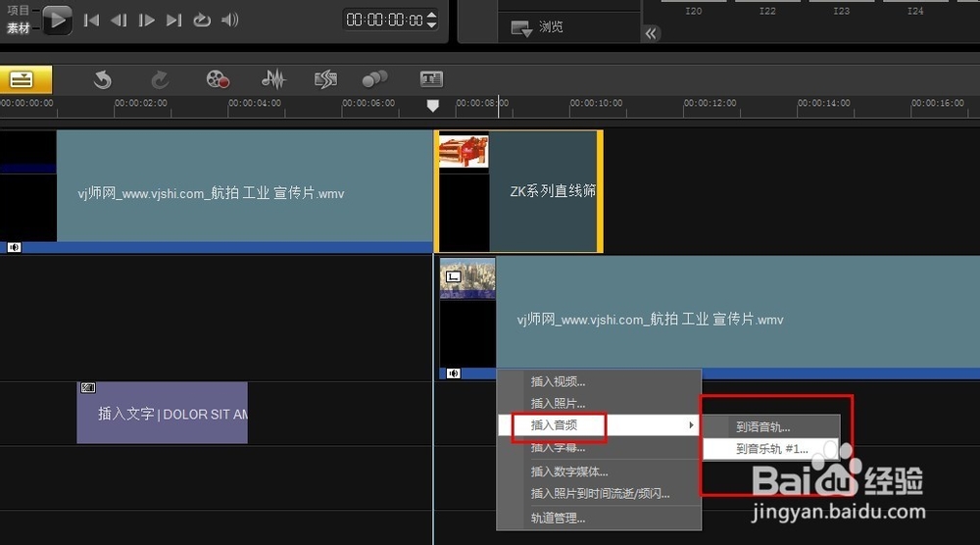The height and width of the screenshot is (545, 980).
Task: Select the ZK系列直线筛 clip
Action: [518, 191]
